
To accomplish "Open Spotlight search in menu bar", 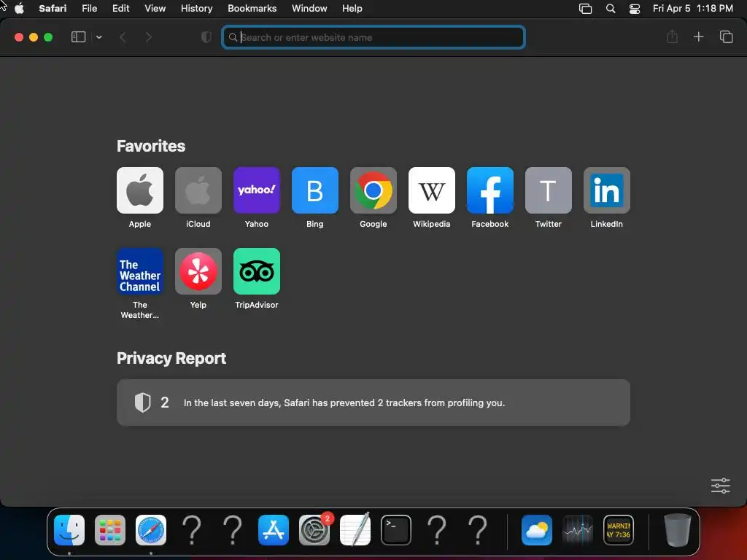I will (x=611, y=9).
